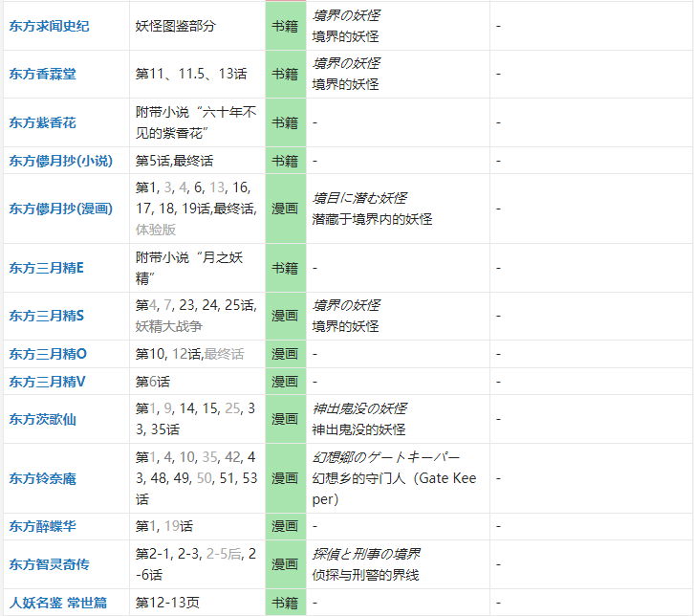Screen dimensions: 694x616
Task: Click the translation 侦探与刑警的界线
Action: coord(365,575)
